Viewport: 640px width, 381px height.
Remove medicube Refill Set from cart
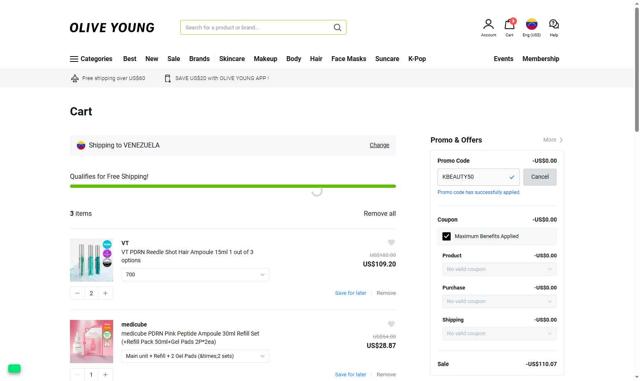(386, 374)
